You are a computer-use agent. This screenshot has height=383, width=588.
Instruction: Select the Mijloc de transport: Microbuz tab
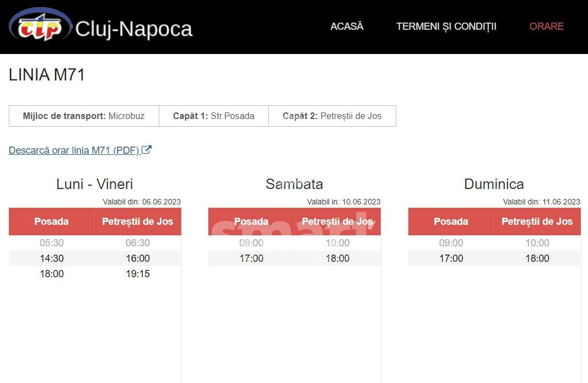pos(84,116)
